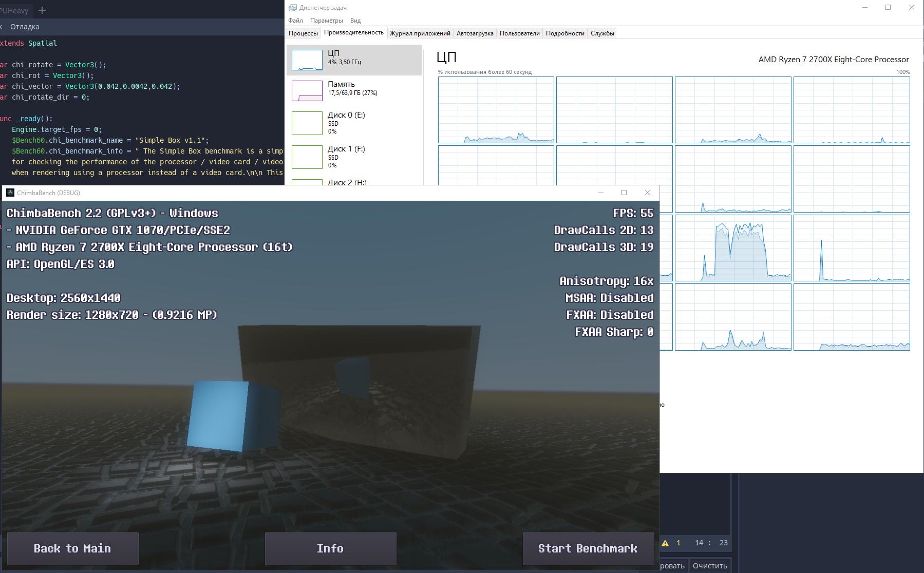
Task: Select Диск 0 (E:) in performance sidebar
Action: (354, 123)
